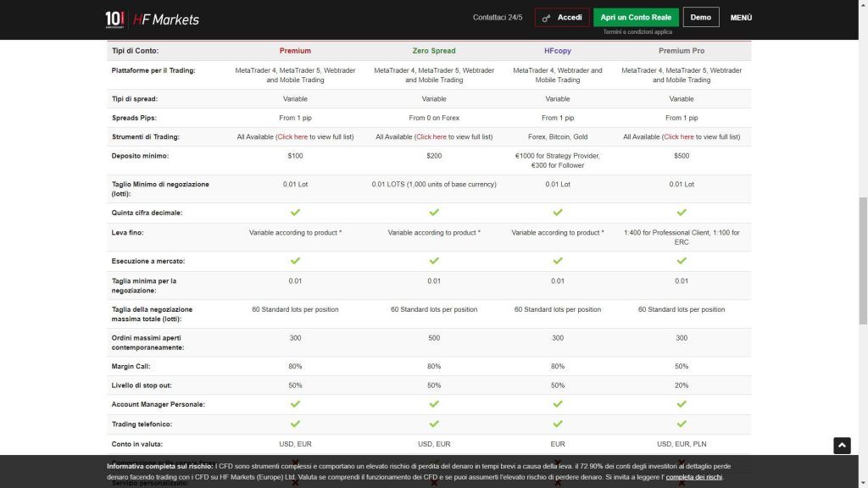The width and height of the screenshot is (868, 488).
Task: Select the Premium account column header
Action: (x=295, y=51)
